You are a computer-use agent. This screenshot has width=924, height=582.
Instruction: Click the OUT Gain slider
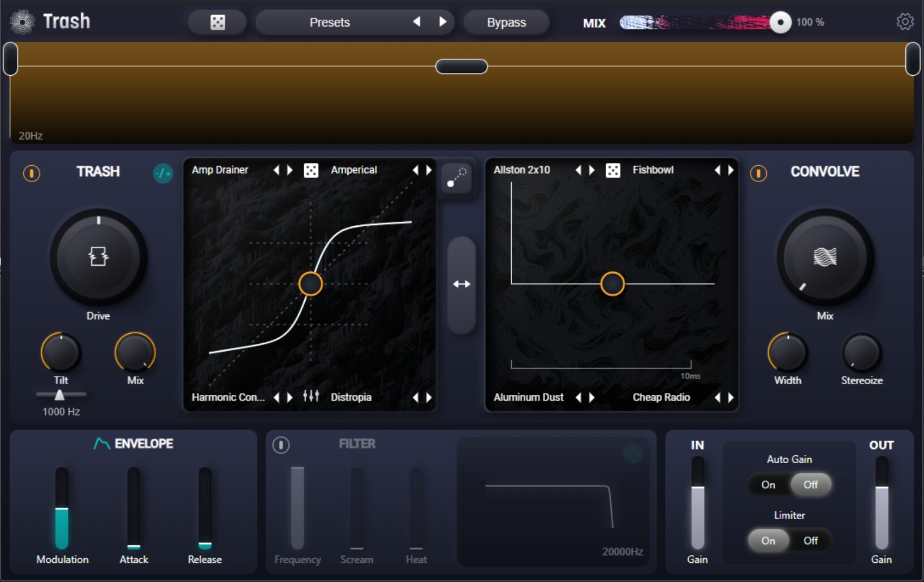[882, 503]
